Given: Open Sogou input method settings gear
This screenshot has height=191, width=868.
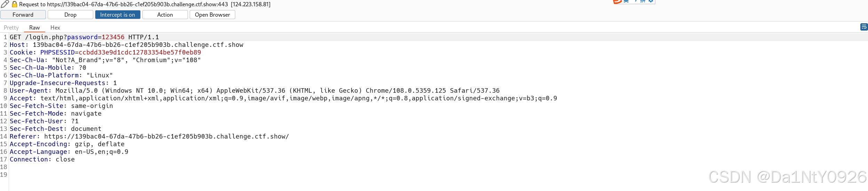Looking at the screenshot, I should 650,1.
